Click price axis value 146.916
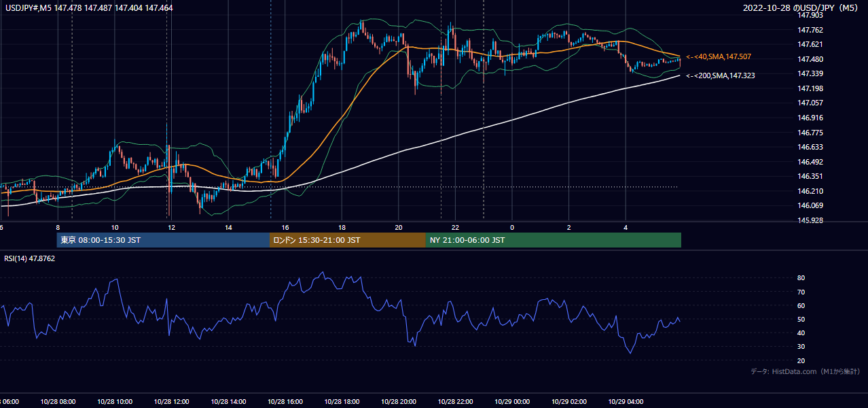 [810, 118]
